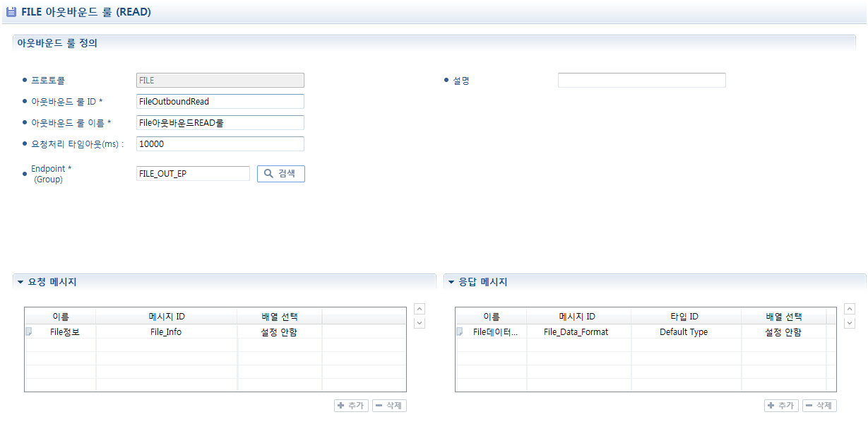This screenshot has width=868, height=429.
Task: Click the save icon beside the FILE title
Action: [x=11, y=12]
